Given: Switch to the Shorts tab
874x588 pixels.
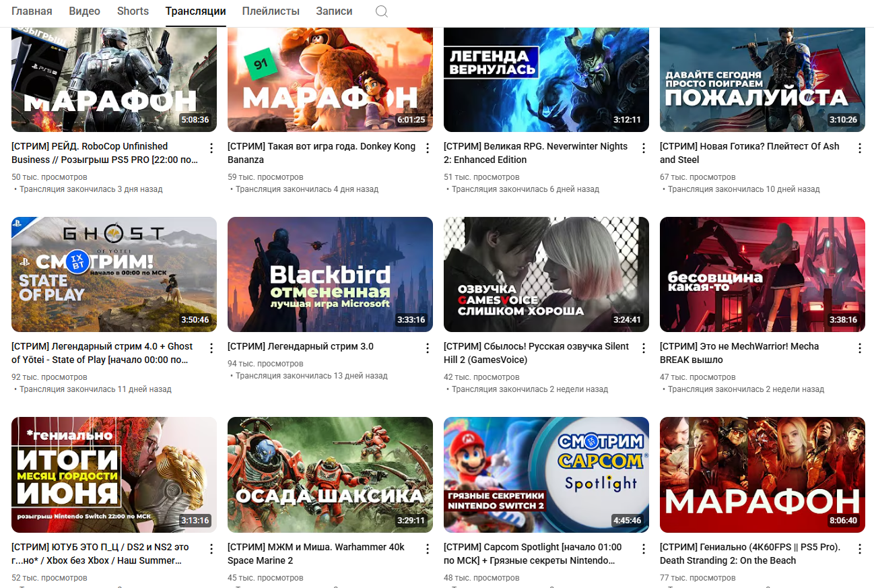Looking at the screenshot, I should (133, 11).
